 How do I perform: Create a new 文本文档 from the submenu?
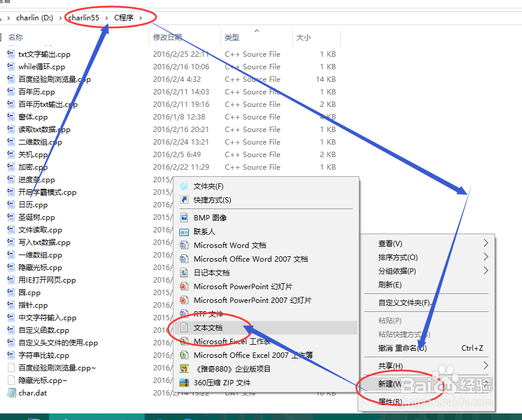click(266, 327)
